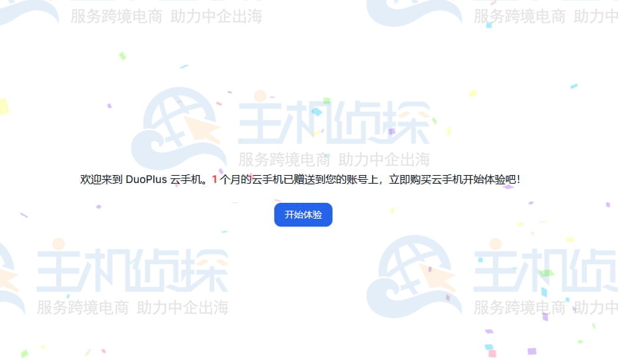Select the welcome text mentioning DuoPlus 云手机
The width and height of the screenshot is (618, 364).
pyautogui.click(x=300, y=180)
